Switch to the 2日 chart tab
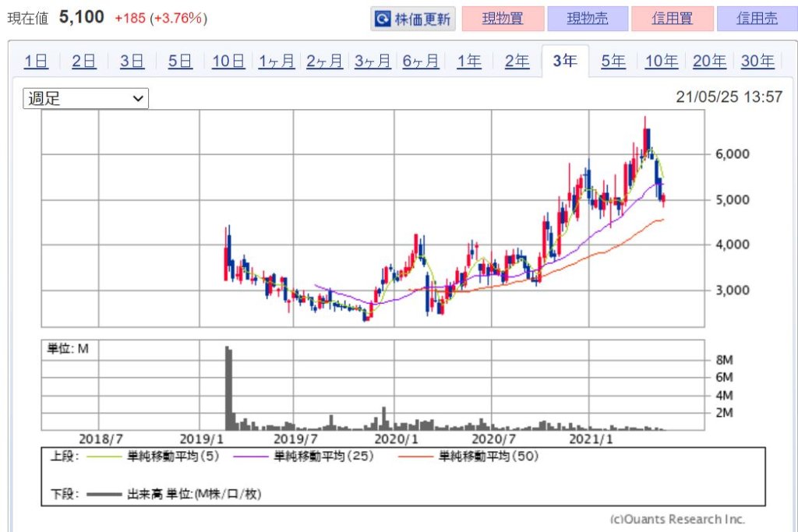 click(x=84, y=61)
